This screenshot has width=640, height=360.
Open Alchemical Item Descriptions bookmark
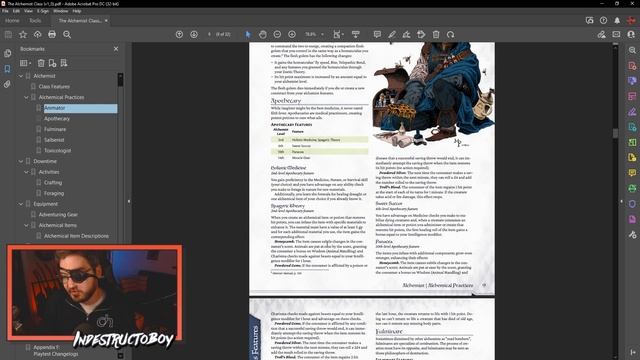[76, 236]
